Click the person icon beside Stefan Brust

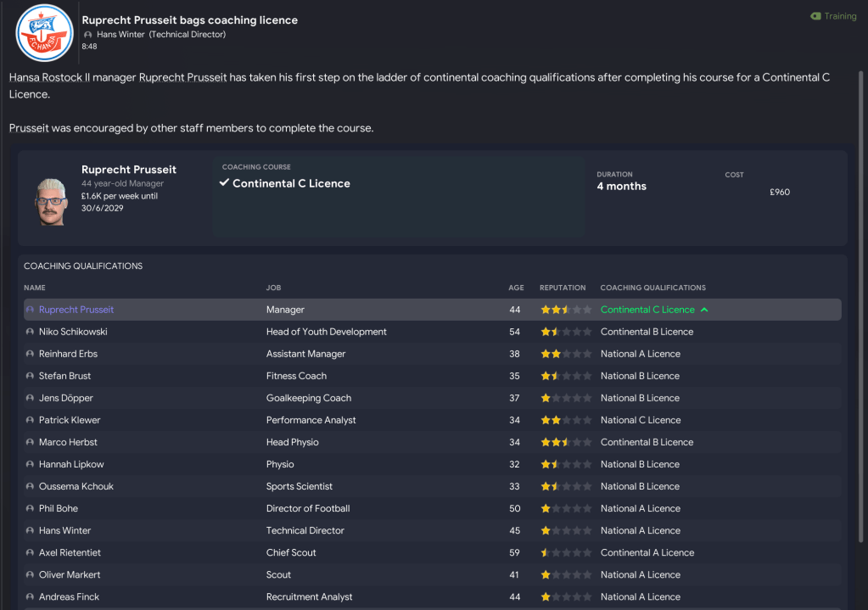pyautogui.click(x=31, y=376)
